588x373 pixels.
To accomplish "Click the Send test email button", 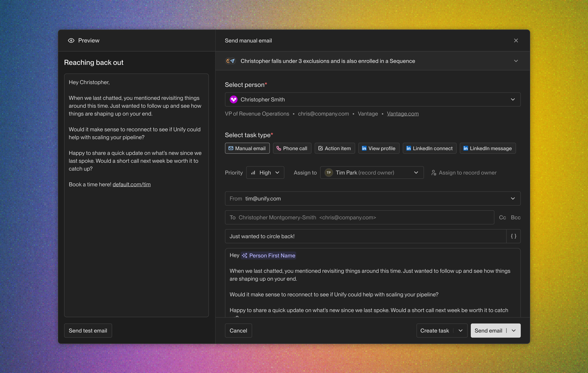I will 88,331.
